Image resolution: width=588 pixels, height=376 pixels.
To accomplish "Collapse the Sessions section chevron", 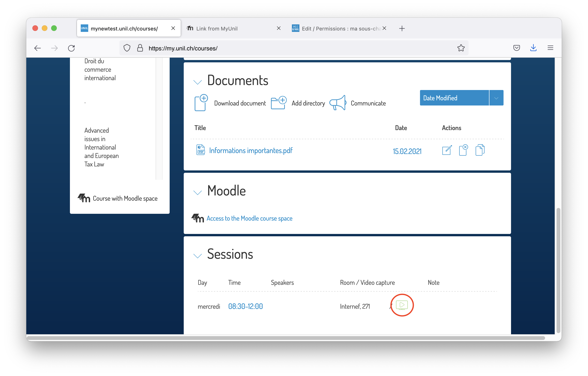I will pos(198,256).
